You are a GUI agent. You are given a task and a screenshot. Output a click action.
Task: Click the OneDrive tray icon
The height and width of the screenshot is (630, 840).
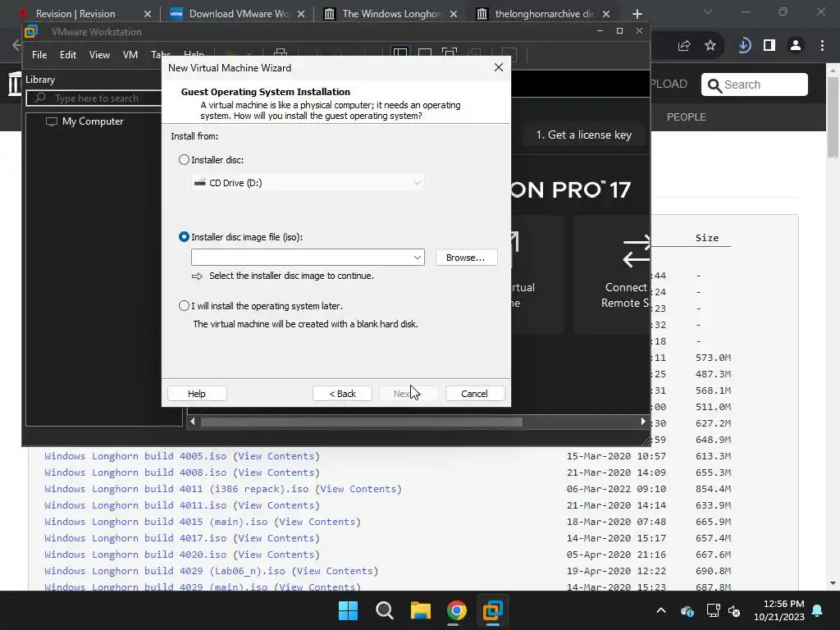pos(687,610)
